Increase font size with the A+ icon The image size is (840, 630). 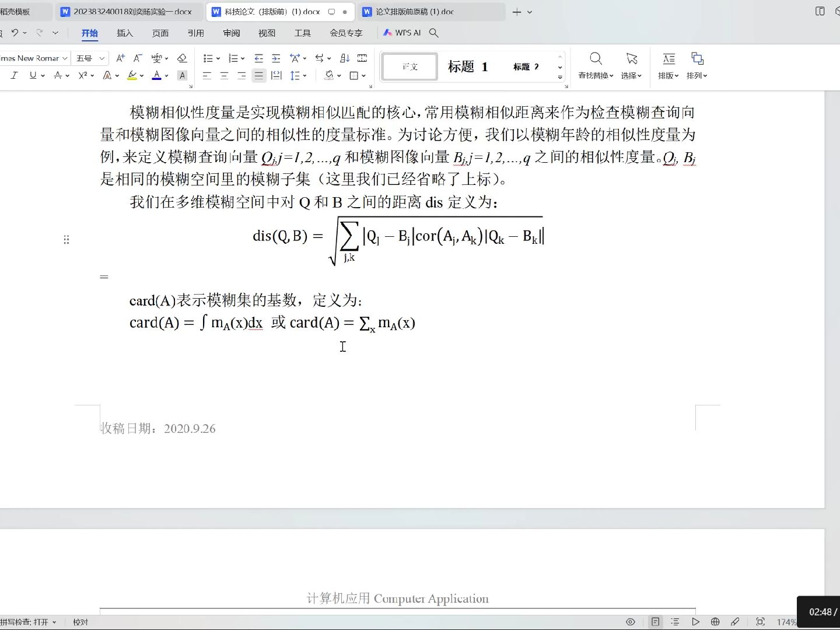tap(120, 58)
